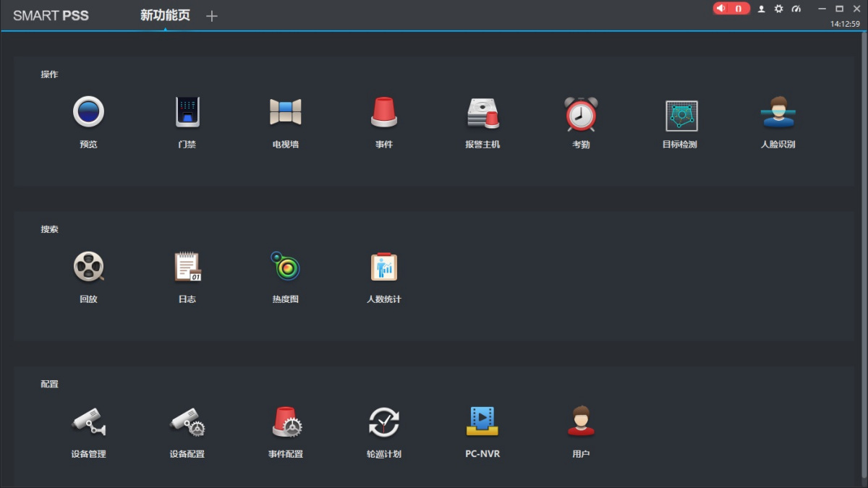Viewport: 868px width, 488px height.
Task: Open 事件配置 event configuration
Action: click(x=286, y=422)
